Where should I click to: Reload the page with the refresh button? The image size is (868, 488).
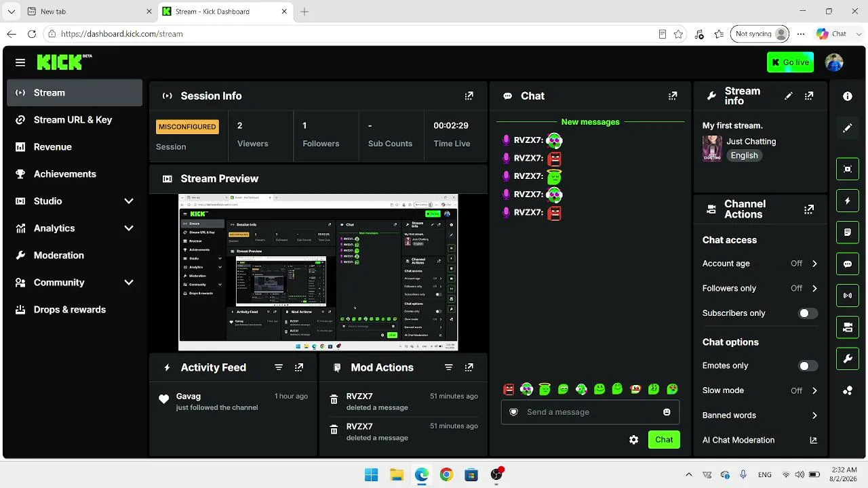(x=32, y=34)
